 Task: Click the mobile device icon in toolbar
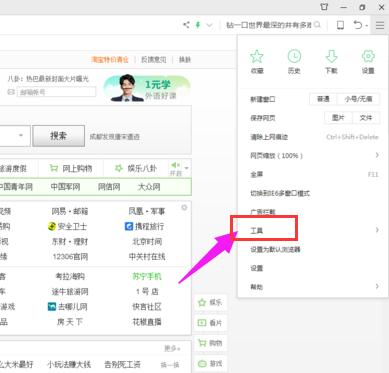point(340,25)
